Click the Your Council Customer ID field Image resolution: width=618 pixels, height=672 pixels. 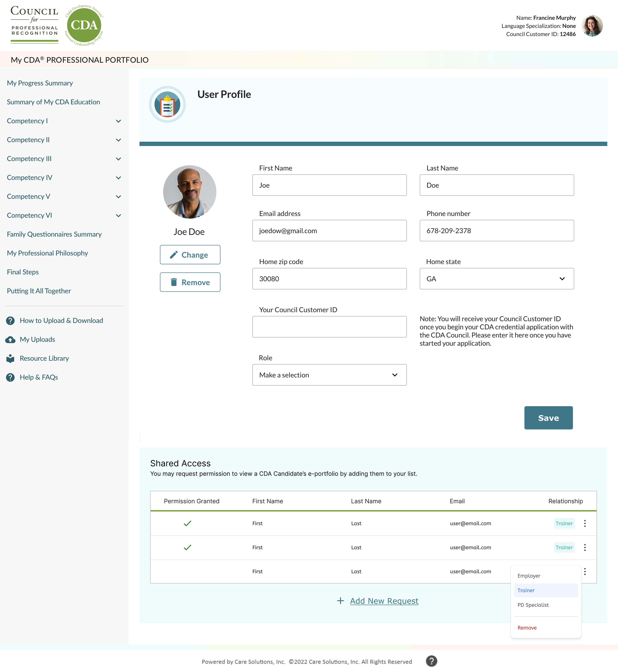point(329,327)
